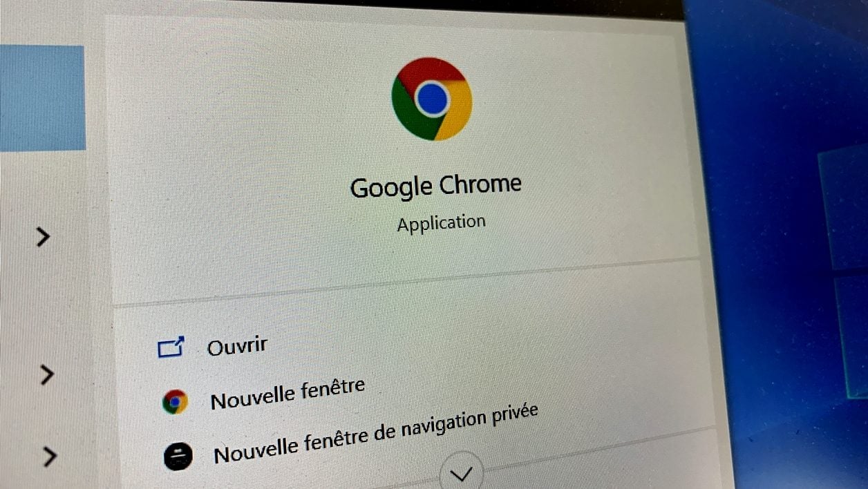The image size is (868, 489).
Task: Launch Nouvelle fenêtre de navigation privée
Action: click(x=375, y=434)
